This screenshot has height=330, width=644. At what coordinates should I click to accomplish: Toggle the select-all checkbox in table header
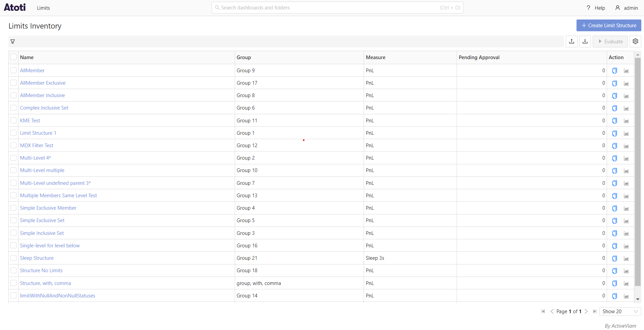(x=13, y=57)
